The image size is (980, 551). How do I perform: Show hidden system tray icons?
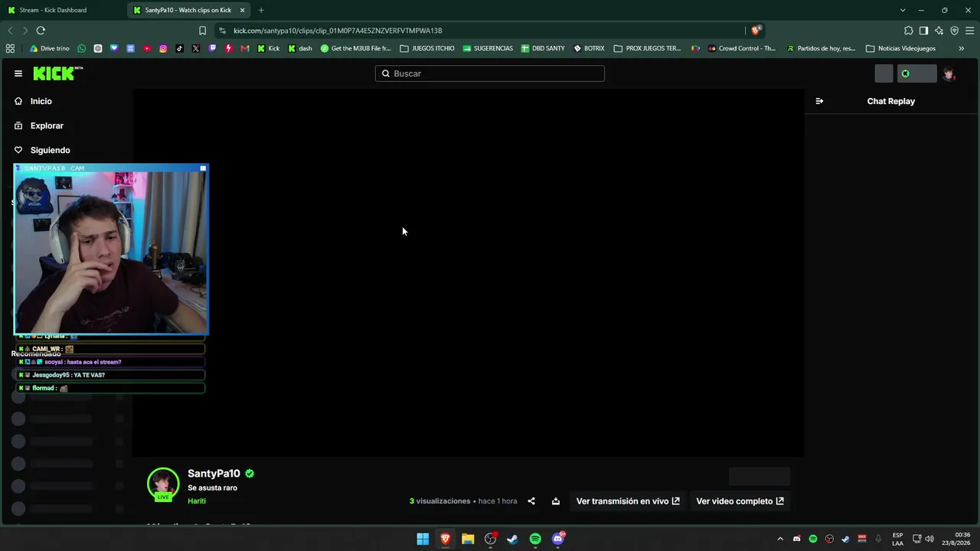pos(780,539)
